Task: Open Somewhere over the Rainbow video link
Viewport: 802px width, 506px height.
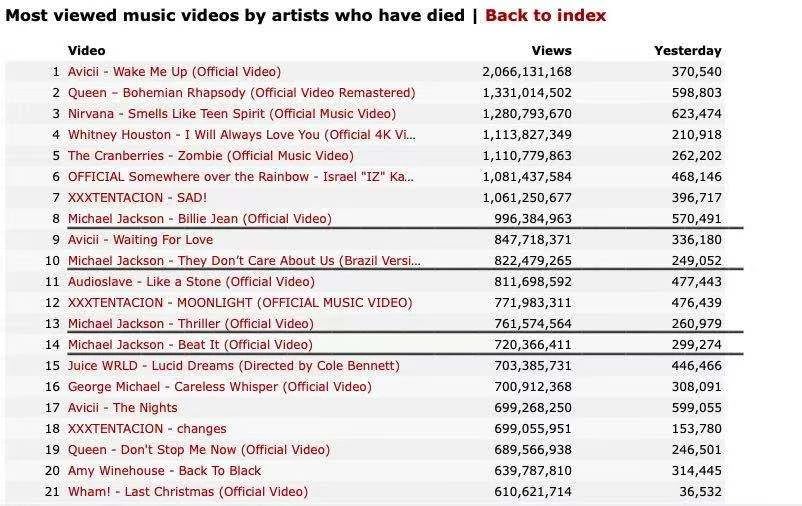Action: tap(240, 177)
